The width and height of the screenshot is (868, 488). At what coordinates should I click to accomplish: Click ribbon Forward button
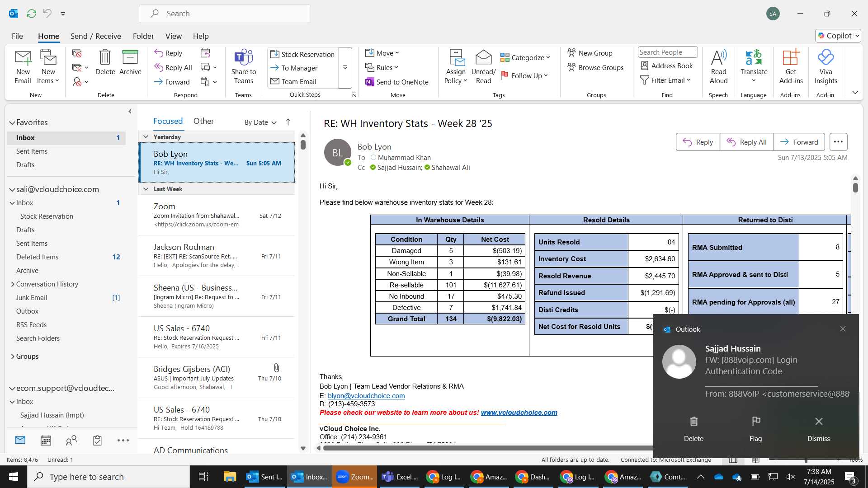[172, 82]
